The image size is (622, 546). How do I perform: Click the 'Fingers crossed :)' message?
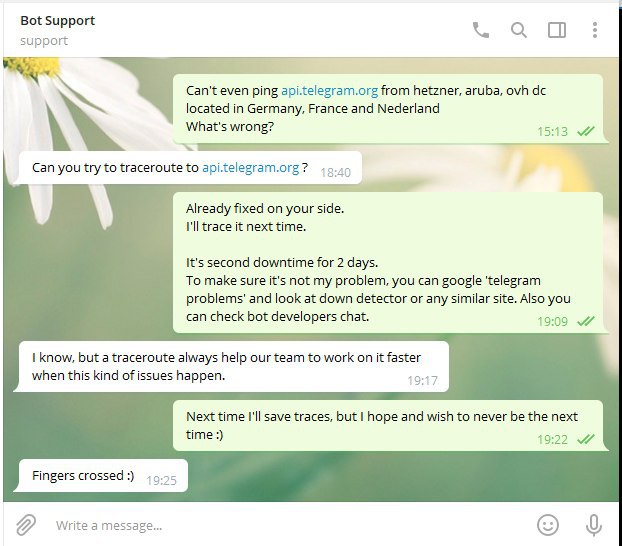point(103,475)
